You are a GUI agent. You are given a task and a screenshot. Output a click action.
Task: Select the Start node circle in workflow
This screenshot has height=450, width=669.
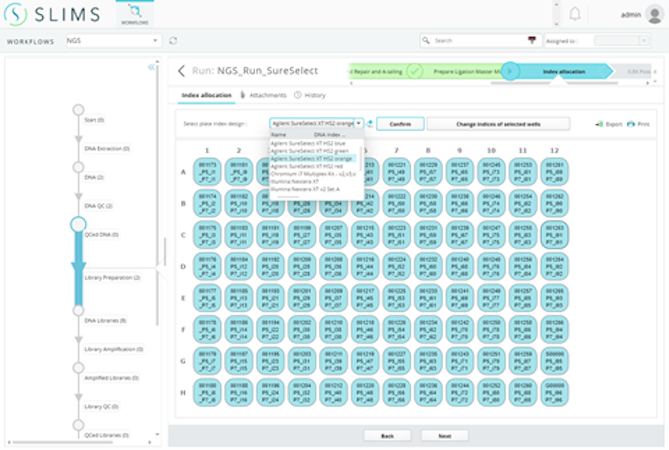tap(78, 110)
